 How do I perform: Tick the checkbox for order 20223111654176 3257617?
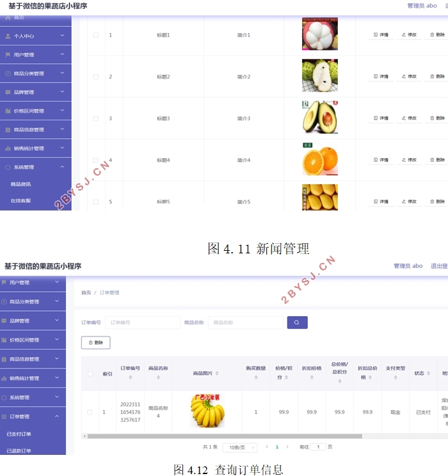pos(90,412)
